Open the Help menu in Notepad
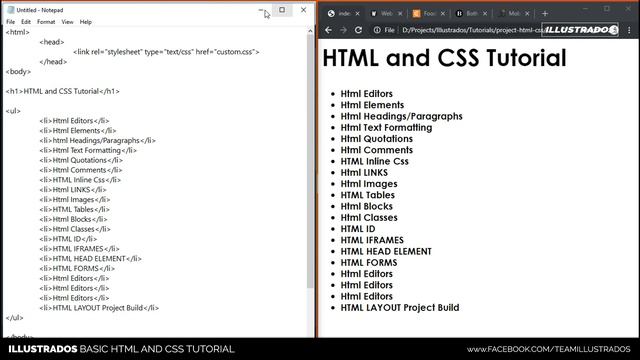The width and height of the screenshot is (640, 360). pyautogui.click(x=86, y=22)
